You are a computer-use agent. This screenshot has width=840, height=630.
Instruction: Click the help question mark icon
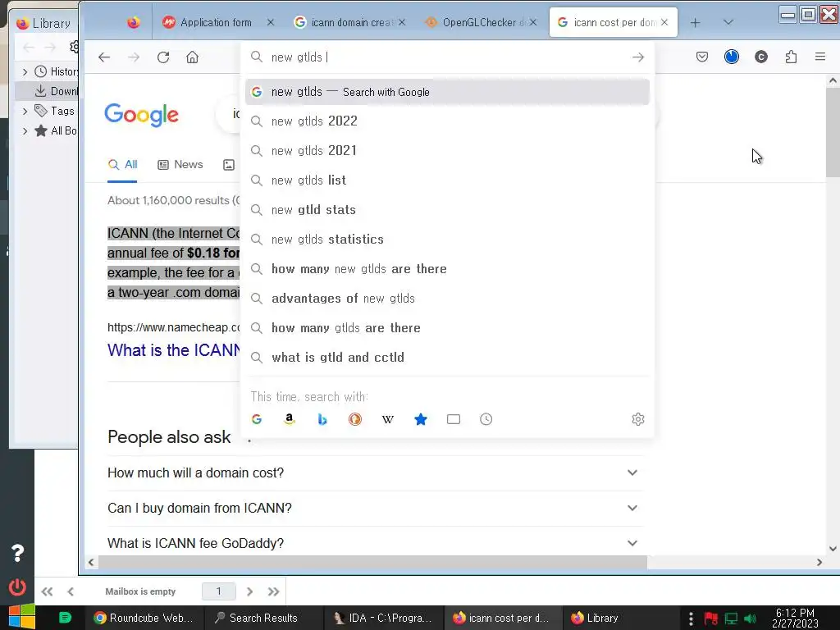coord(18,553)
